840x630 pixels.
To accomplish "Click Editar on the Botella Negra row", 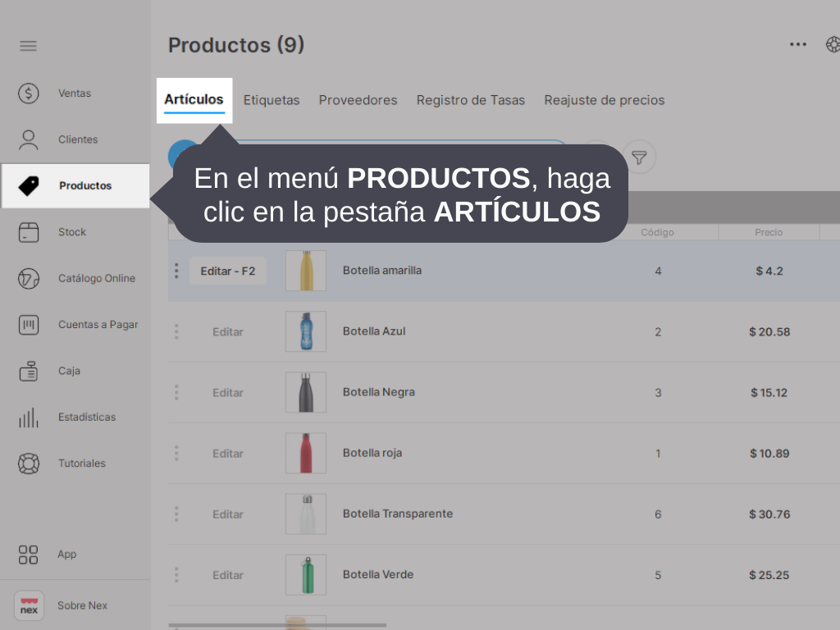I will point(227,392).
